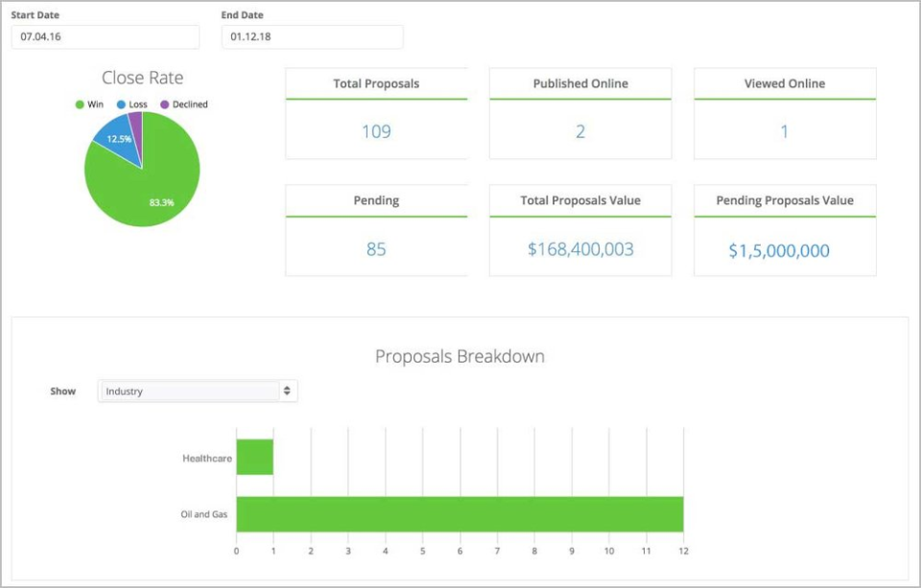The image size is (921, 588).
Task: Toggle the green Win legend dot
Action: (80, 105)
